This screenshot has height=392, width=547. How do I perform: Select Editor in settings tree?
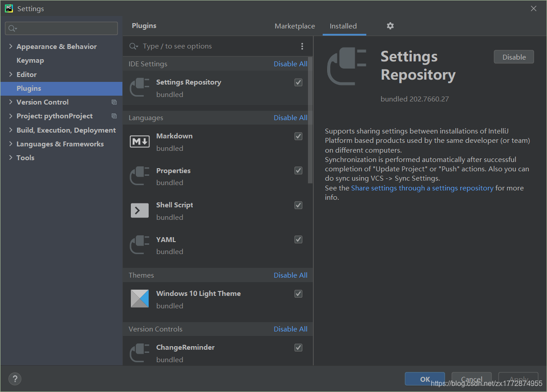click(x=27, y=74)
